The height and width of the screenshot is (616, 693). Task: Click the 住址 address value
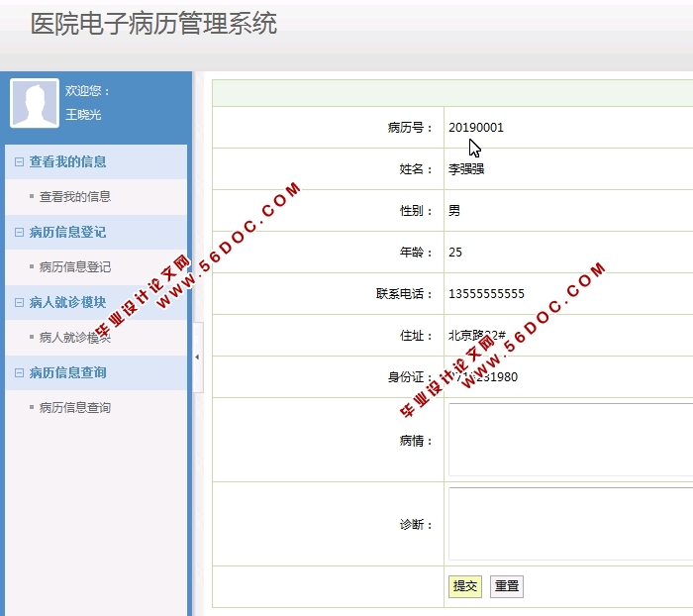coord(477,336)
